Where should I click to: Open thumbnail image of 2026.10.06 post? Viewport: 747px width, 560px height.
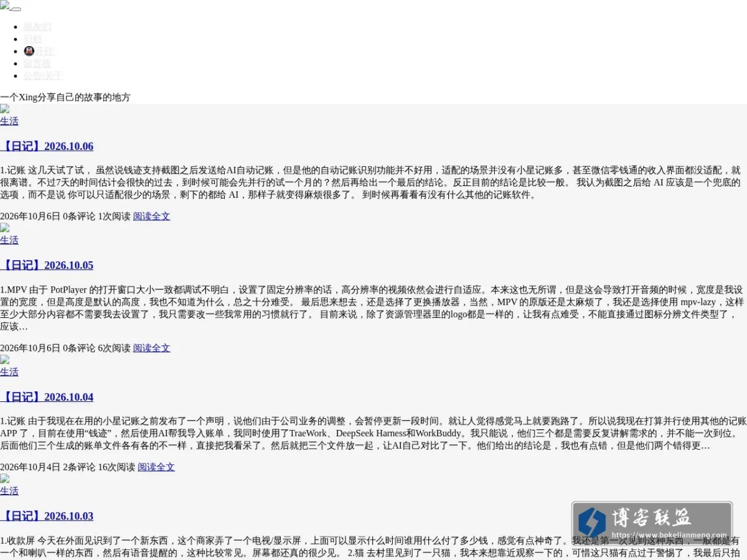click(x=5, y=110)
